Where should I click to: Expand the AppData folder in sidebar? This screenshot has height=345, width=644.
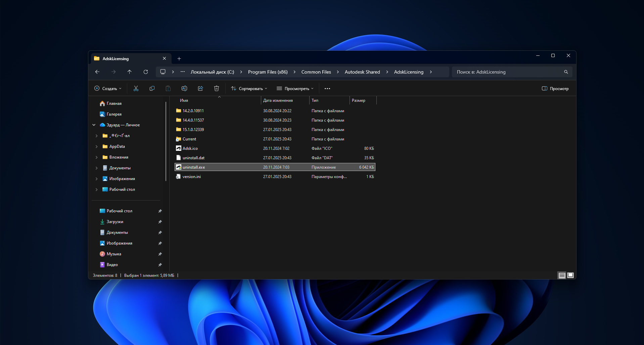pyautogui.click(x=97, y=146)
